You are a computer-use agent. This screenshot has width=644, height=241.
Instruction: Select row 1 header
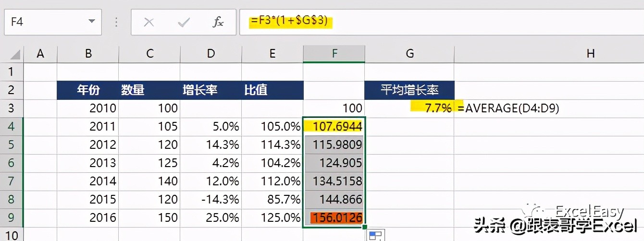pyautogui.click(x=12, y=72)
